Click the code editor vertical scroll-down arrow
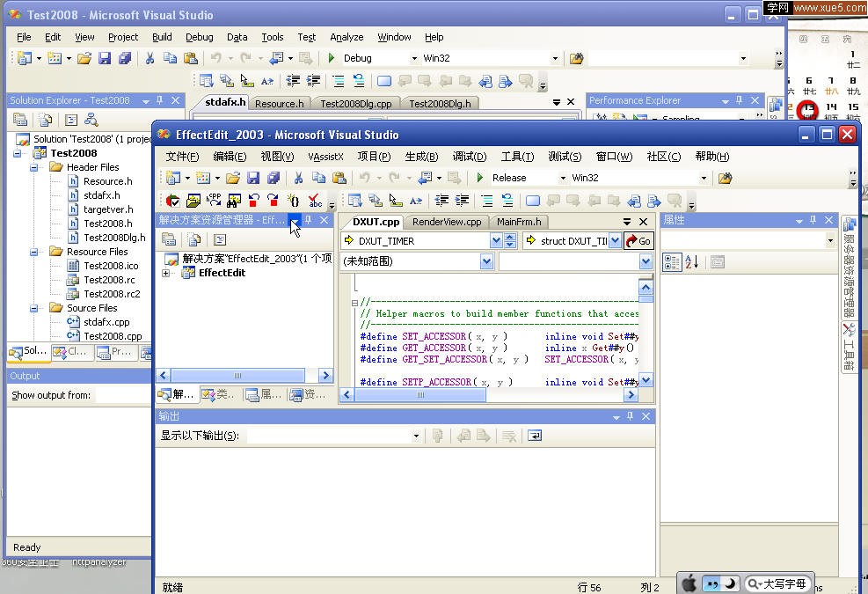This screenshot has height=594, width=868. pyautogui.click(x=646, y=380)
